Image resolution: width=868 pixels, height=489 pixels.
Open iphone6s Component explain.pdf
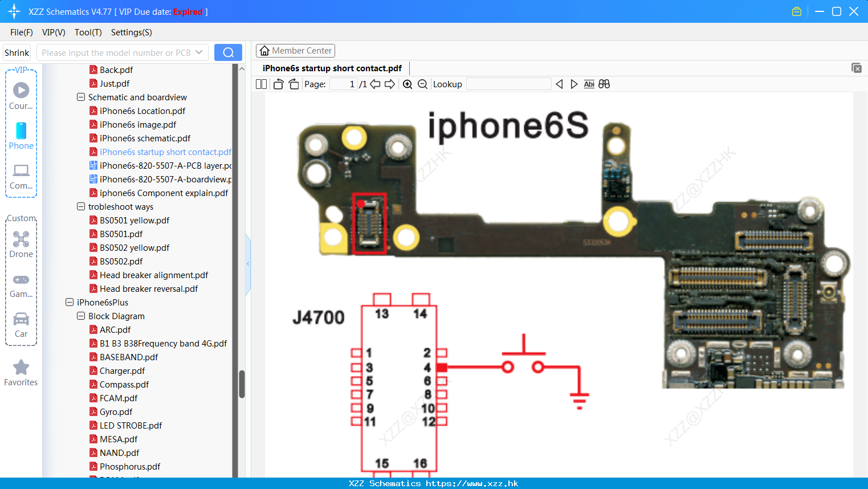tap(164, 193)
